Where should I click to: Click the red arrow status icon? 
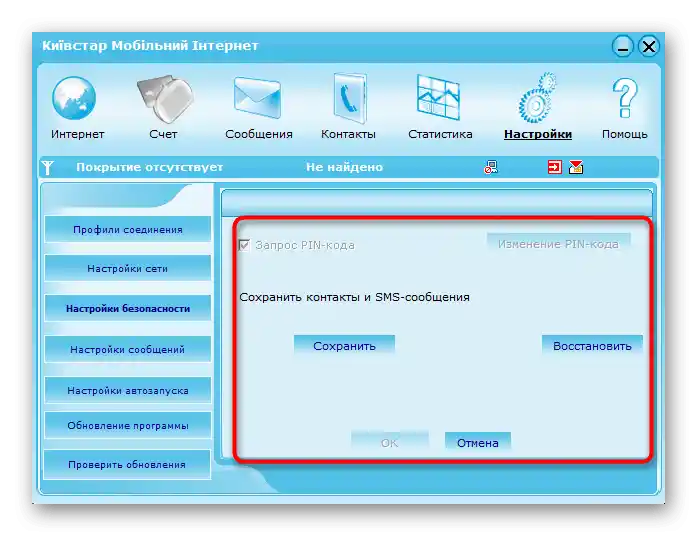click(x=554, y=167)
